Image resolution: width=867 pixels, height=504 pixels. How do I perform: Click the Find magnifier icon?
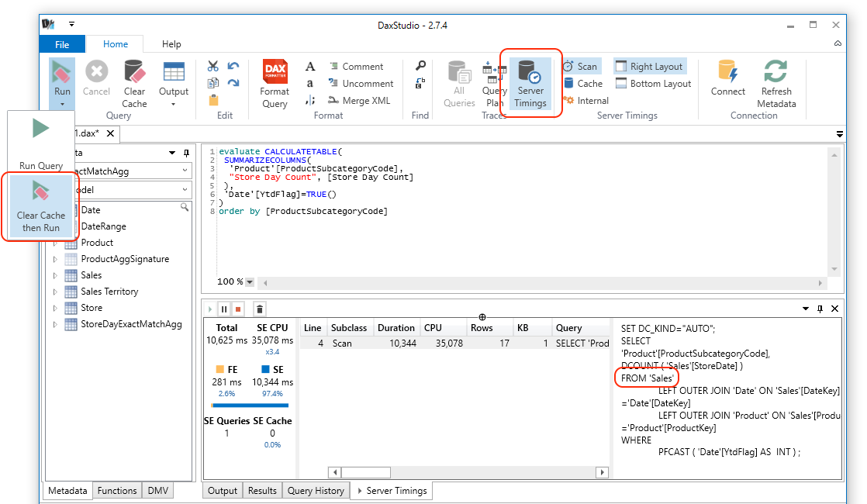click(420, 67)
